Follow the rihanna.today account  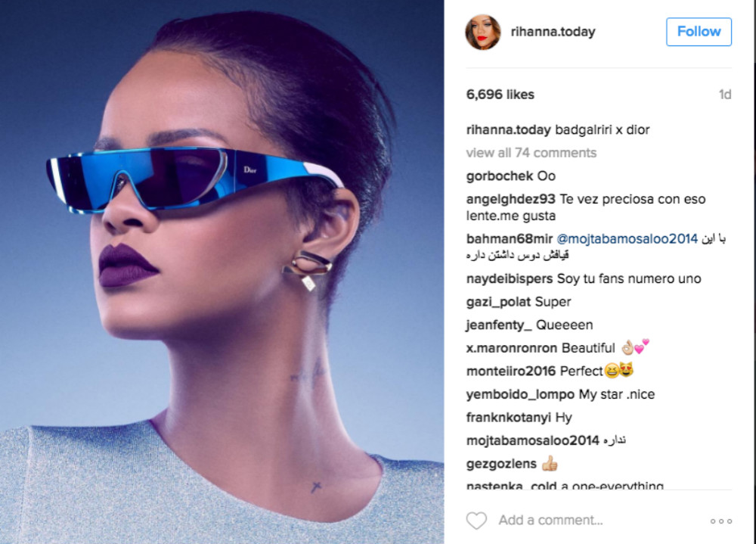(699, 32)
